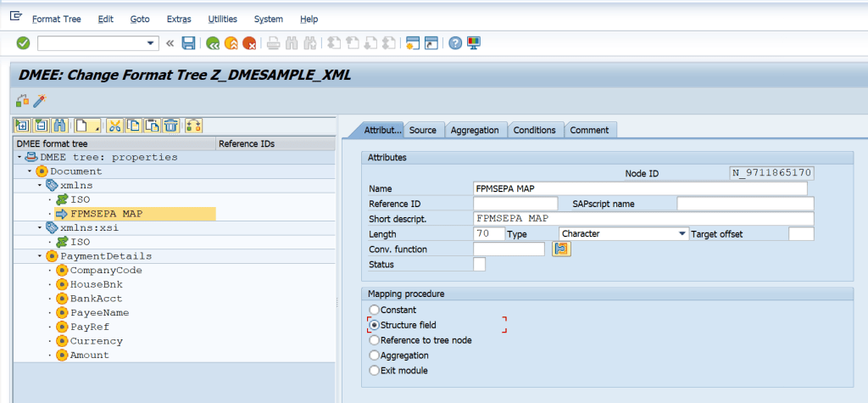
Task: Switch to the Aggregation tab
Action: click(475, 131)
